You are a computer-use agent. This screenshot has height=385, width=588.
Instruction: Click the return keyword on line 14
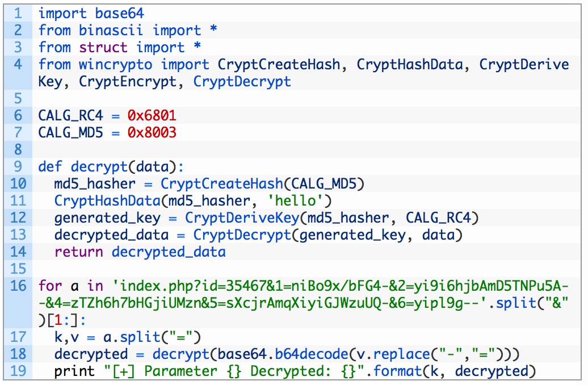click(79, 252)
